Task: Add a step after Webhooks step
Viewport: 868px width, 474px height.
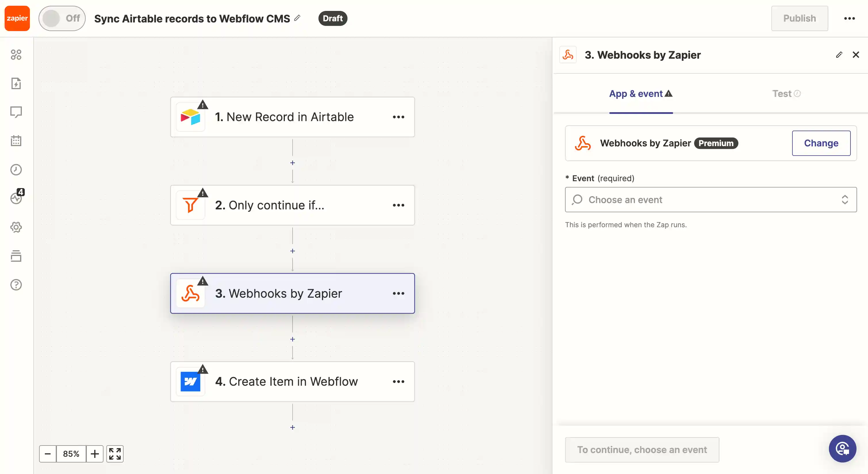Action: coord(293,339)
